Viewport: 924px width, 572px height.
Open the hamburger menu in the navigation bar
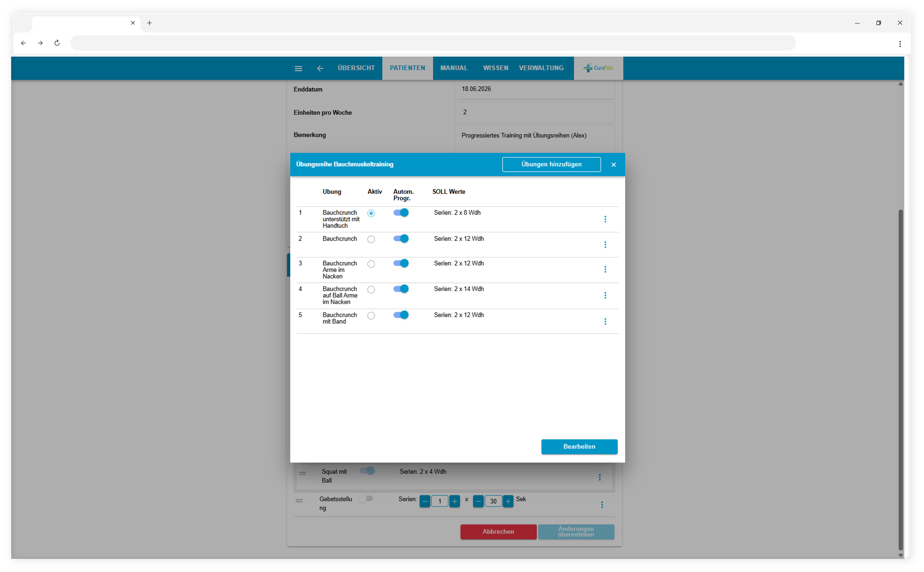click(298, 69)
